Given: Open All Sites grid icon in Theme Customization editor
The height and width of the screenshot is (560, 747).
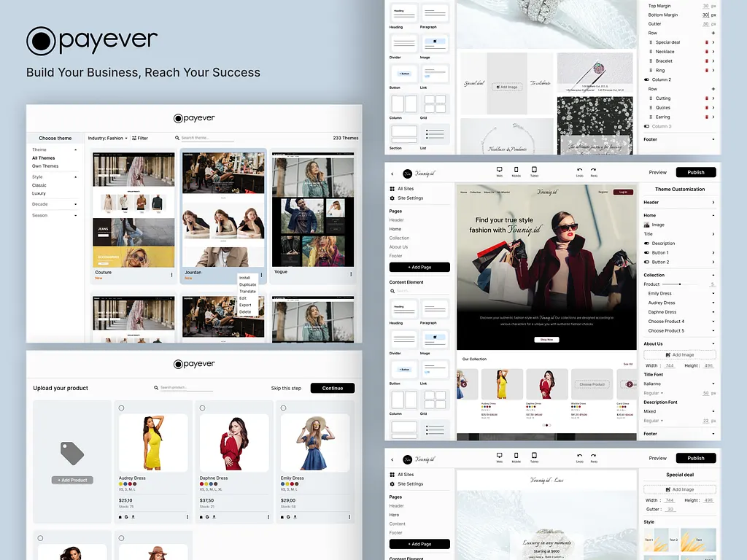Looking at the screenshot, I should tap(392, 189).
